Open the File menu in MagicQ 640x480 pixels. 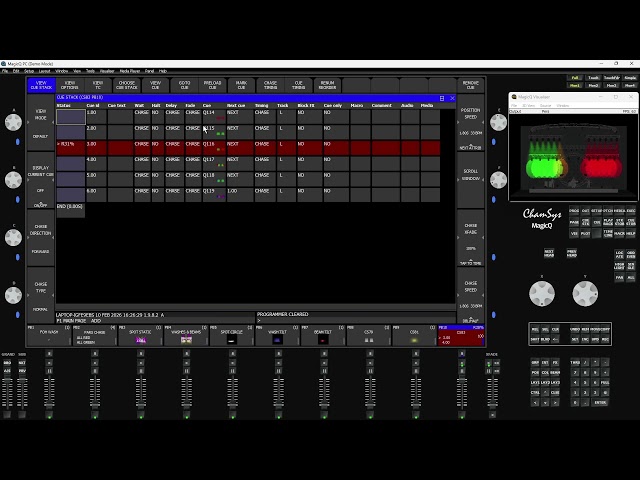coord(5,71)
